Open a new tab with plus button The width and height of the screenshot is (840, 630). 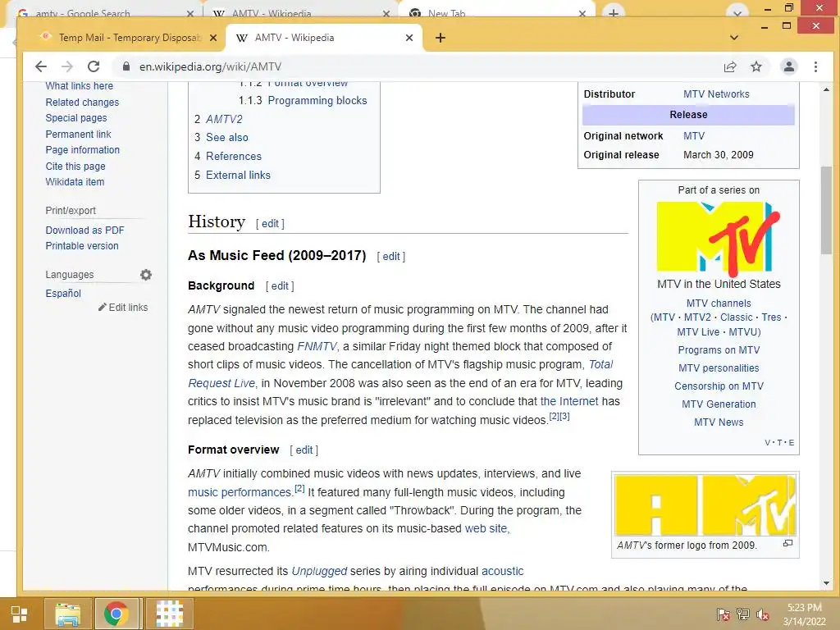coord(441,38)
